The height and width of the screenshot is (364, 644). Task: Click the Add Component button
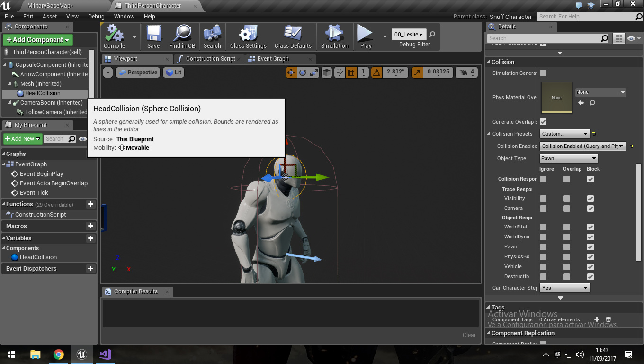click(38, 40)
